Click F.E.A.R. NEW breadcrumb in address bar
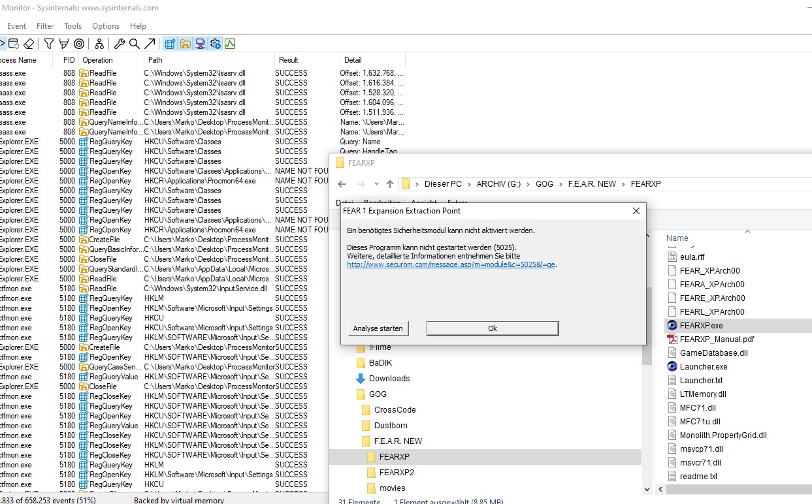 [593, 184]
